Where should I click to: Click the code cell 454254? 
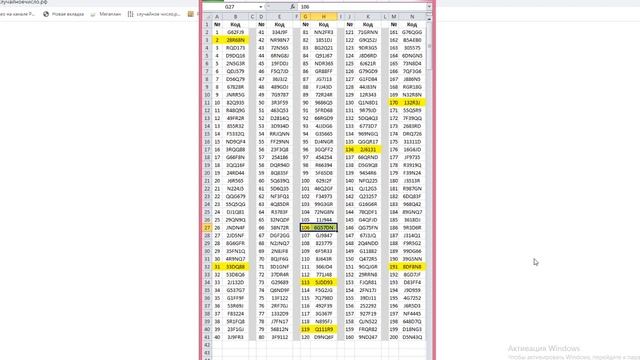point(324,157)
